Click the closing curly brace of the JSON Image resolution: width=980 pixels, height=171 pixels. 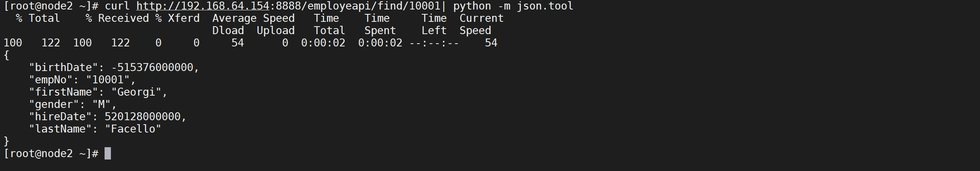click(6, 141)
